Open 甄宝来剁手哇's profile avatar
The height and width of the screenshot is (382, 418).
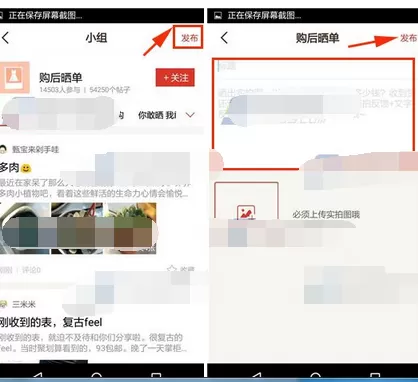[x=3, y=149]
